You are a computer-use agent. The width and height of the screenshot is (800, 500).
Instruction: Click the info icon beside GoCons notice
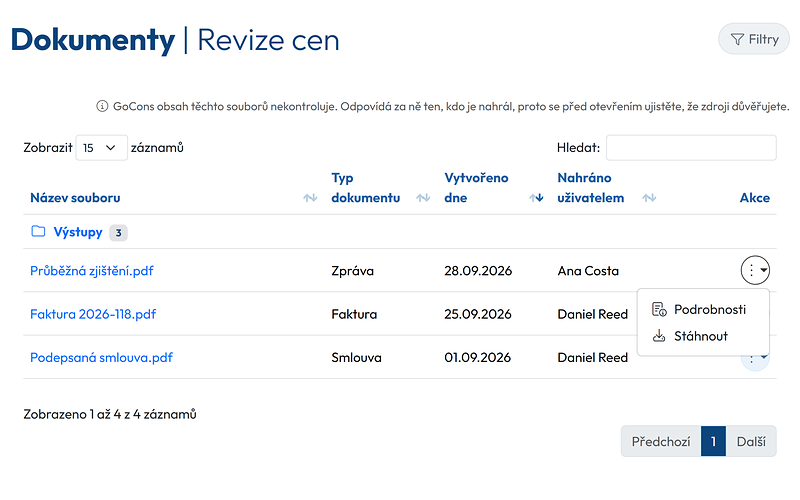(102, 106)
